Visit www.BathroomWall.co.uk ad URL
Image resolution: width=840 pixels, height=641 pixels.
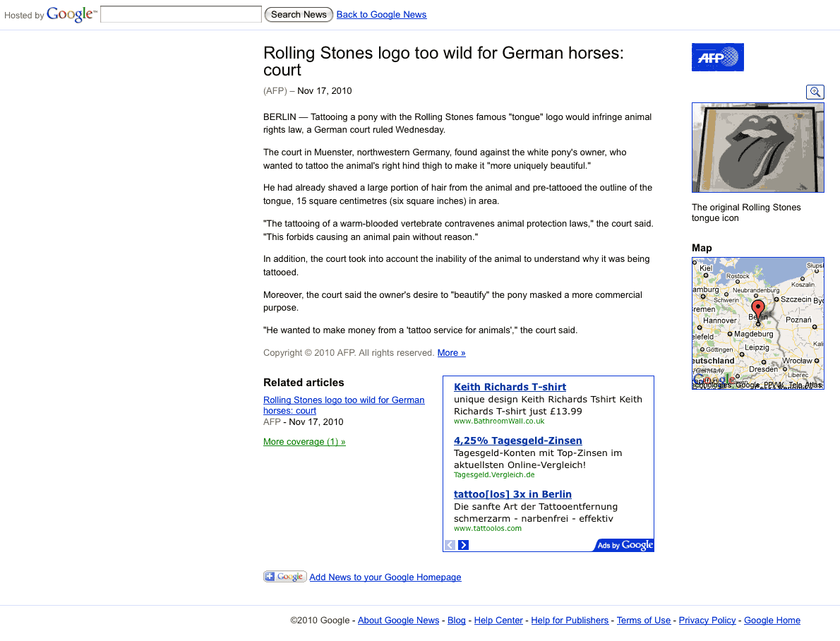(499, 421)
